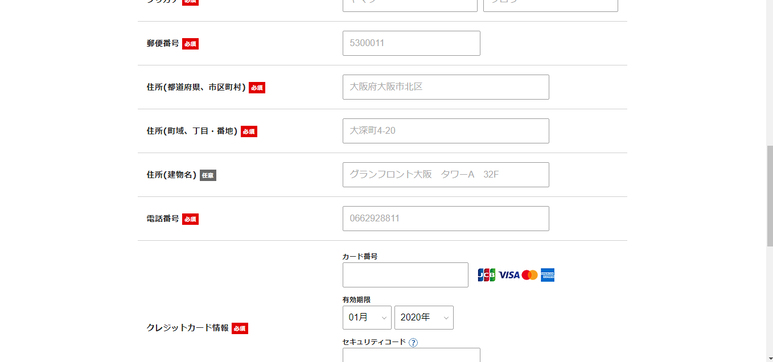Click the 必須 badge beside クレジットカード情報

coord(240,328)
